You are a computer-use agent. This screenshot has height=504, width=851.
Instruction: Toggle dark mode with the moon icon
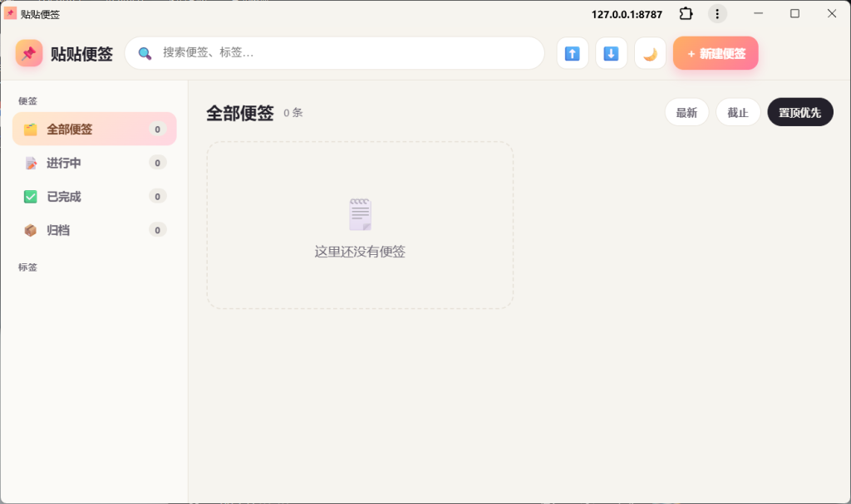pos(650,53)
